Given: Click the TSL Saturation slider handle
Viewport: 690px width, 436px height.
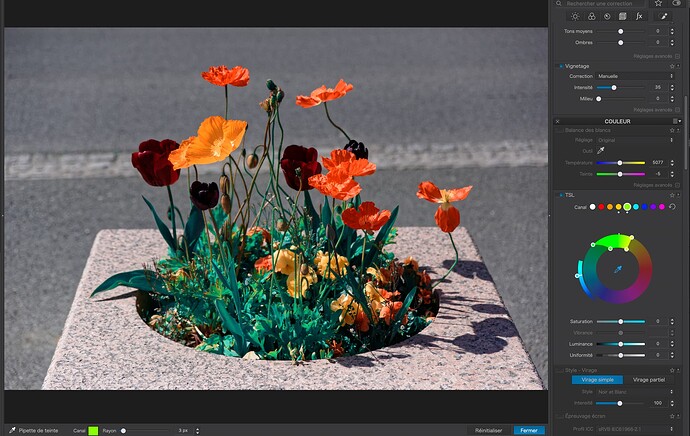Looking at the screenshot, I should point(620,322).
